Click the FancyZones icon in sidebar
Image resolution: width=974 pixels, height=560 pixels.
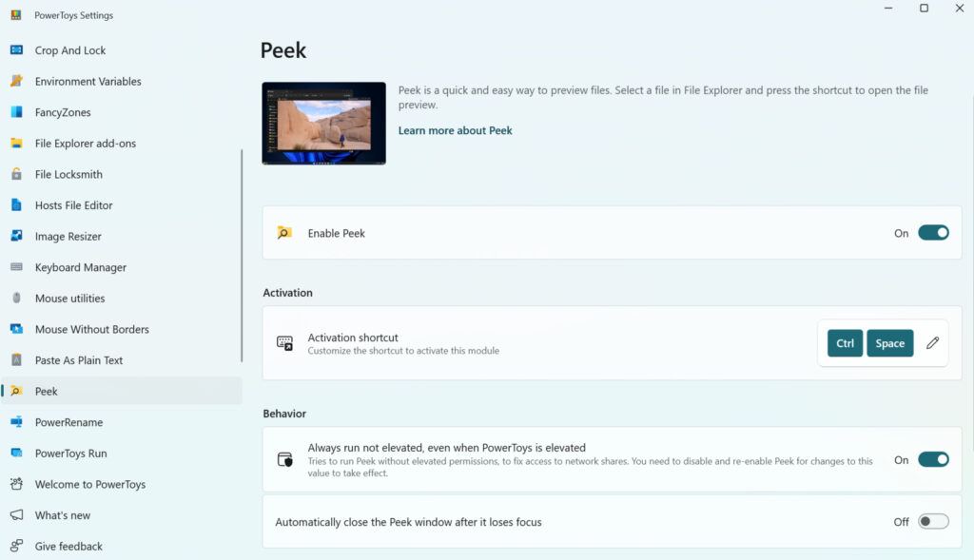pyautogui.click(x=16, y=112)
